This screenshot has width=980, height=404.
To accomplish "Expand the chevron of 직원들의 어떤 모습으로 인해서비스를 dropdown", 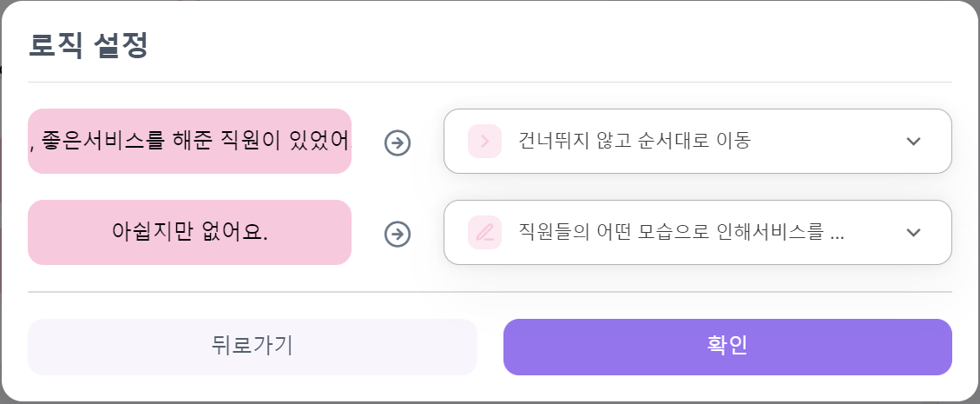I will (913, 233).
